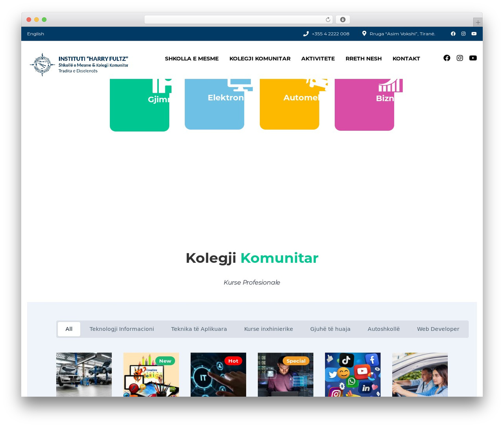Reload the page with the browser refresh icon
The image size is (504, 427).
tap(328, 20)
